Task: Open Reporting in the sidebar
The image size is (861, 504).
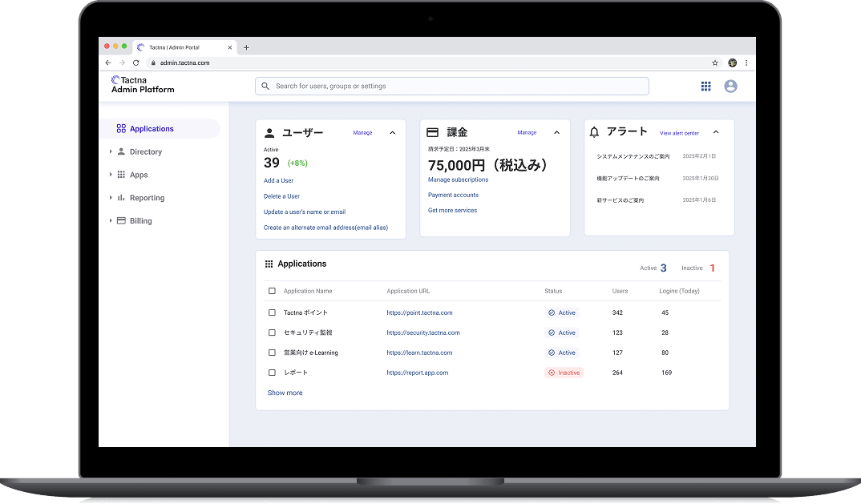Action: point(148,198)
